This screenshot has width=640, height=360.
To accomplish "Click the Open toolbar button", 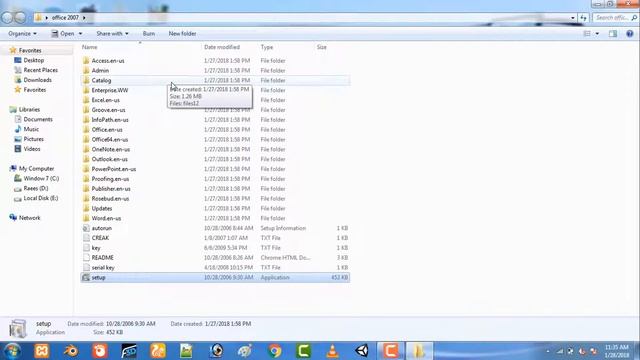I will pos(63,33).
